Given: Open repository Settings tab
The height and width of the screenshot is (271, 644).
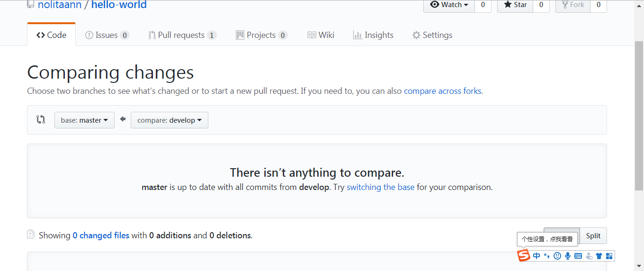Looking at the screenshot, I should (432, 35).
